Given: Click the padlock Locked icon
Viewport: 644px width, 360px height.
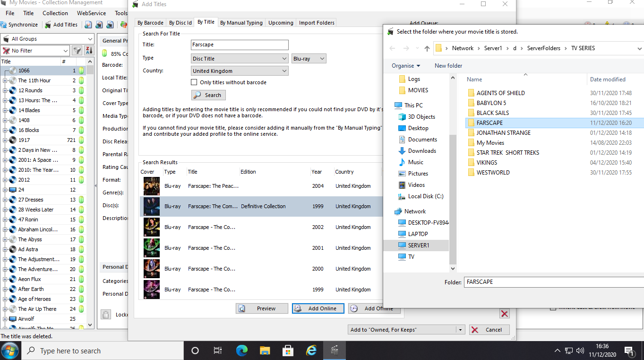Looking at the screenshot, I should click(106, 315).
